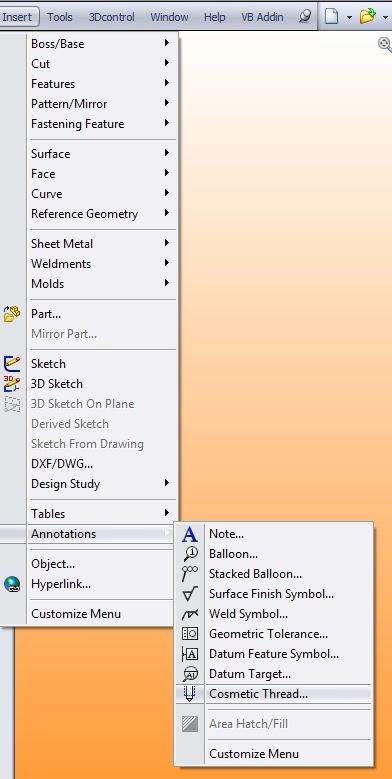This screenshot has height=779, width=392.
Task: Click the New document toolbar icon
Action: (x=331, y=17)
